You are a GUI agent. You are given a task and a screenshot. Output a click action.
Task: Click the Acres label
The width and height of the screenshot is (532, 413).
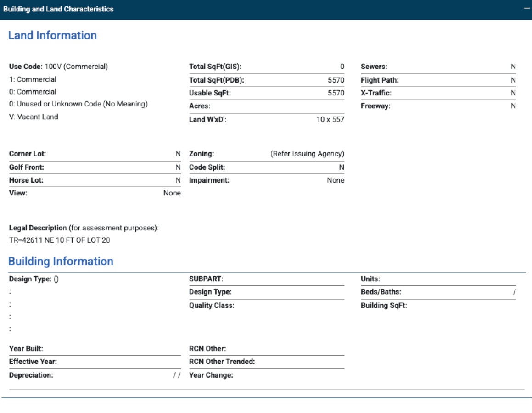pos(200,106)
